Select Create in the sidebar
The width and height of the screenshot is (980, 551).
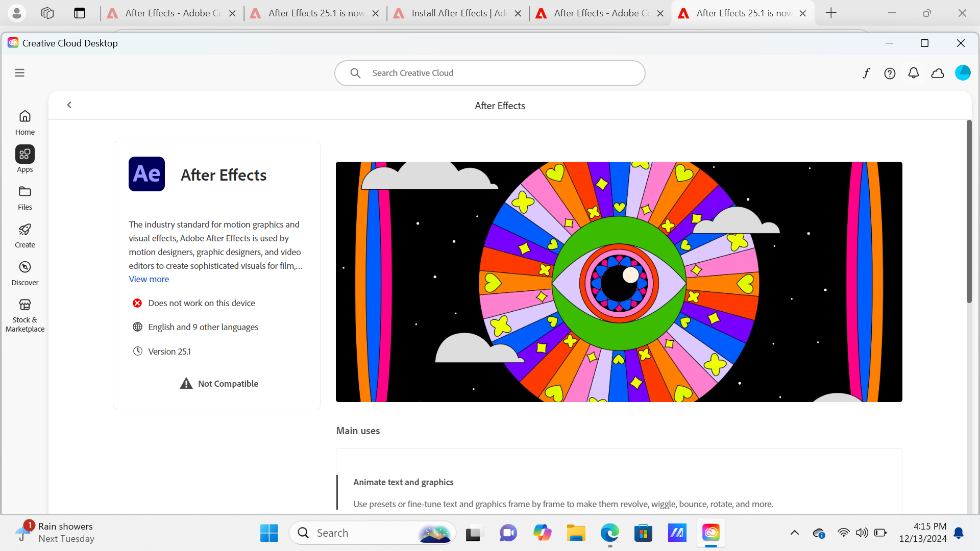pos(24,235)
